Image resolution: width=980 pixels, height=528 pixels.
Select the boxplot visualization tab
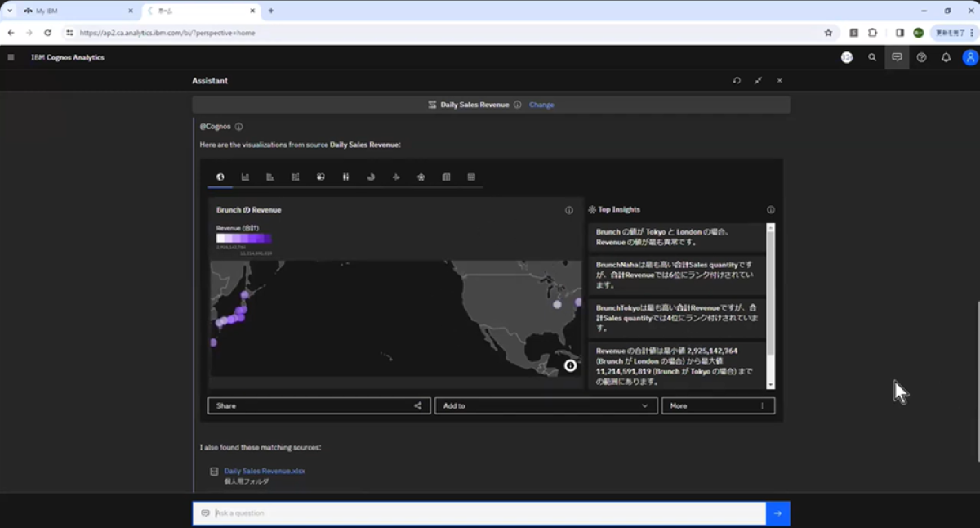pyautogui.click(x=346, y=177)
